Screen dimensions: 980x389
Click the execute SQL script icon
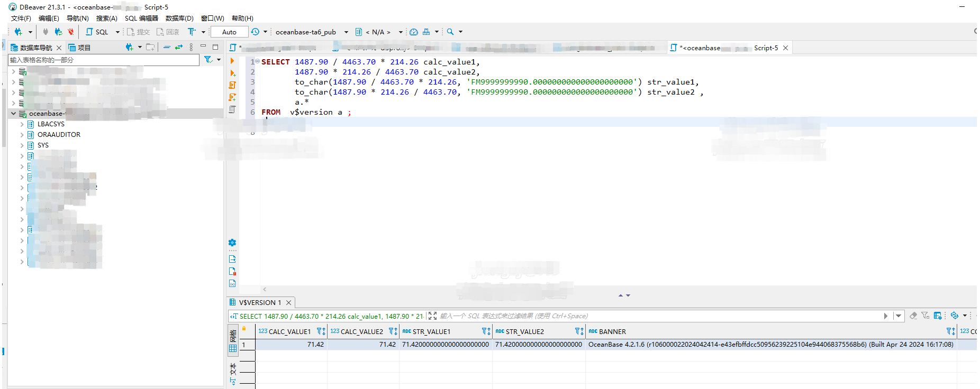[232, 85]
